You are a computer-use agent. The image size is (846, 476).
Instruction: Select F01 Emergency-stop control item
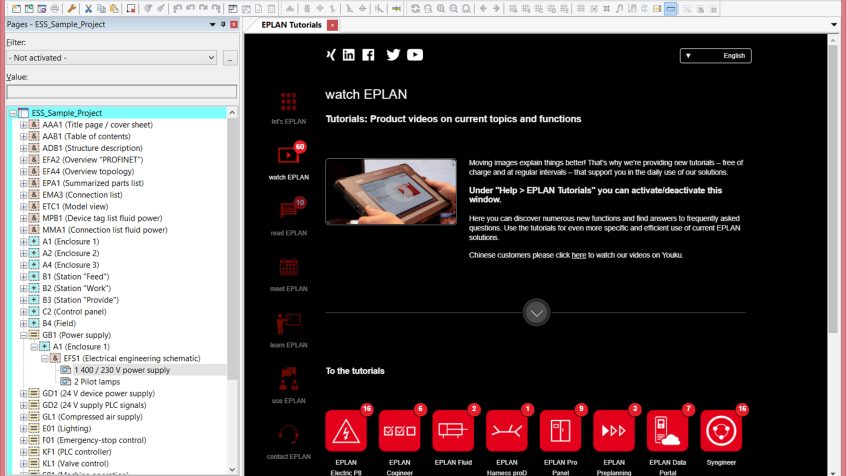coord(94,440)
